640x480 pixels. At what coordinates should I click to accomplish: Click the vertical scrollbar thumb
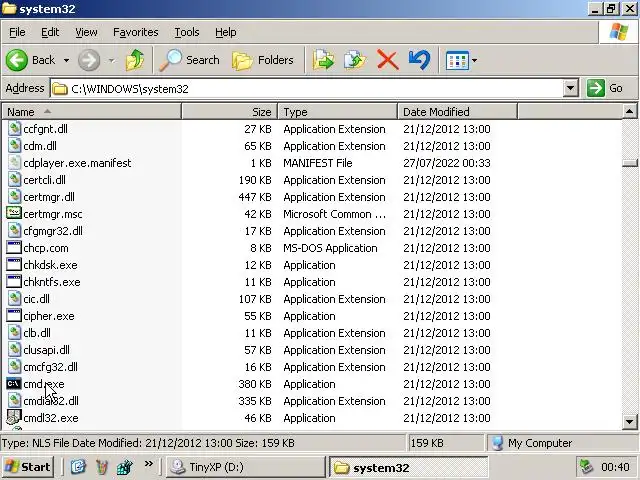630,163
